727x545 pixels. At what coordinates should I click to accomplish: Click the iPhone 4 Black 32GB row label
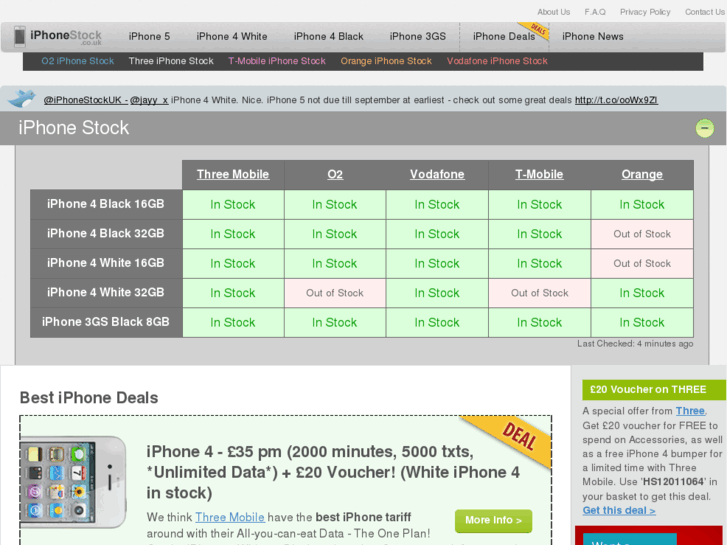(106, 233)
